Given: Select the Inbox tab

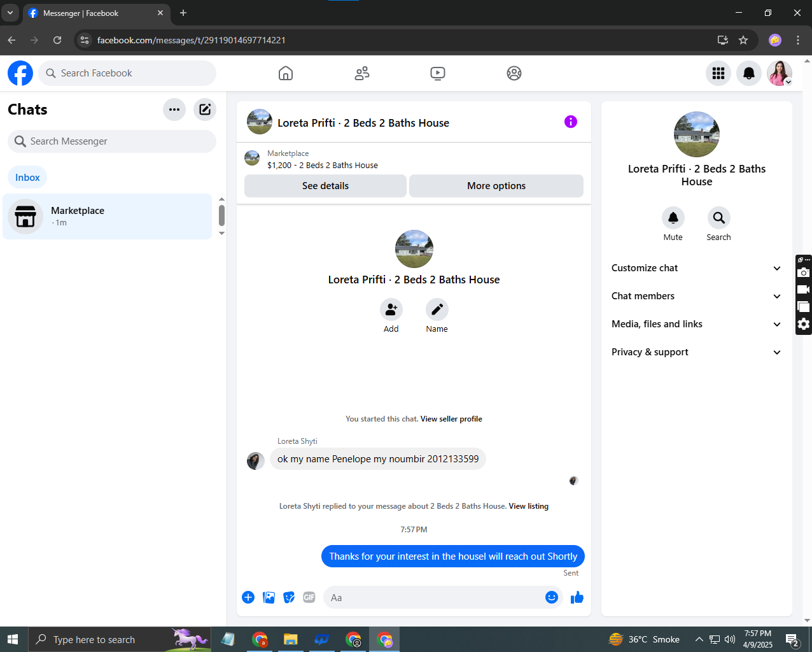Looking at the screenshot, I should point(27,178).
